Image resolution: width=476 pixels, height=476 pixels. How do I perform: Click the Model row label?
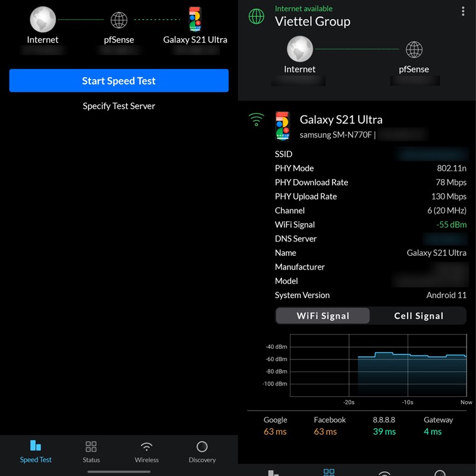coord(286,281)
